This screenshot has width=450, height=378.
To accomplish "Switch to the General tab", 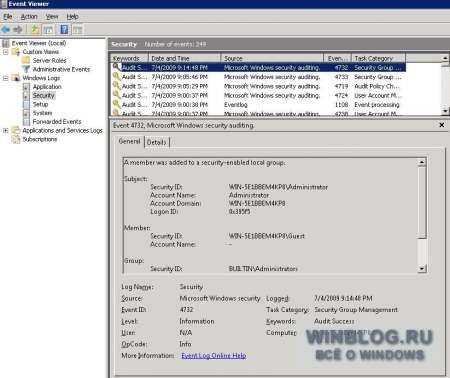I will click(x=129, y=141).
